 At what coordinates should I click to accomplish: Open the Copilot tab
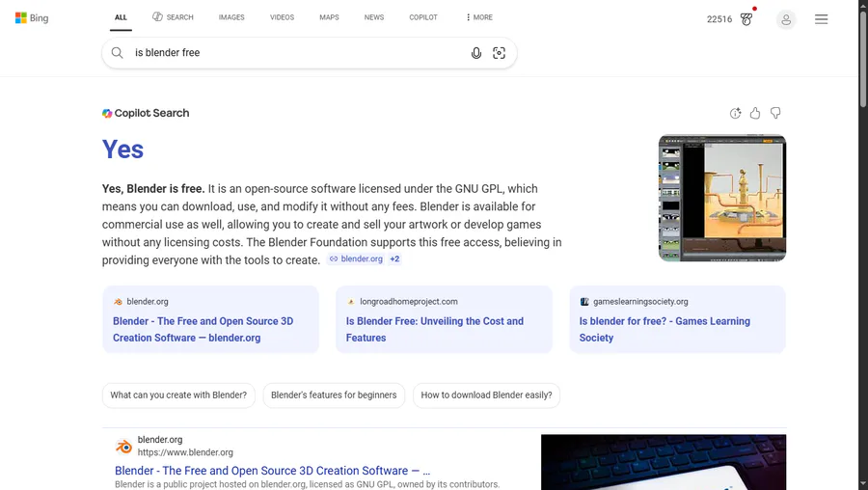(423, 17)
